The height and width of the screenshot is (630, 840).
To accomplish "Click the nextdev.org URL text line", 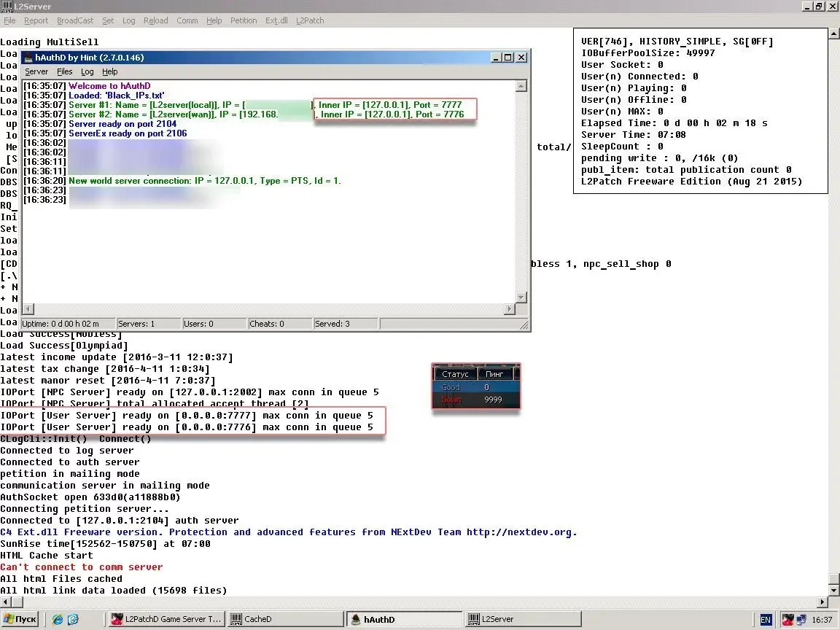I will pos(289,532).
